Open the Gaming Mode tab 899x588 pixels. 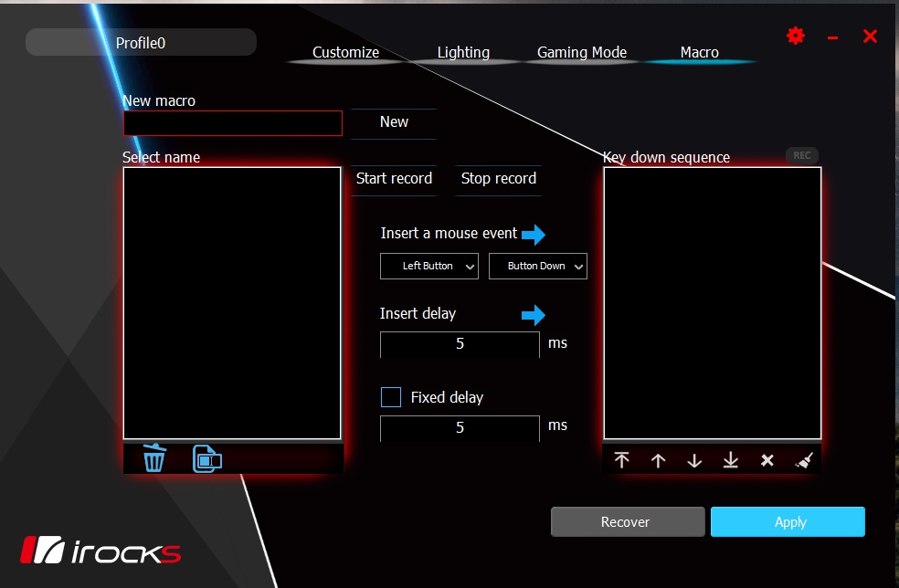[581, 52]
